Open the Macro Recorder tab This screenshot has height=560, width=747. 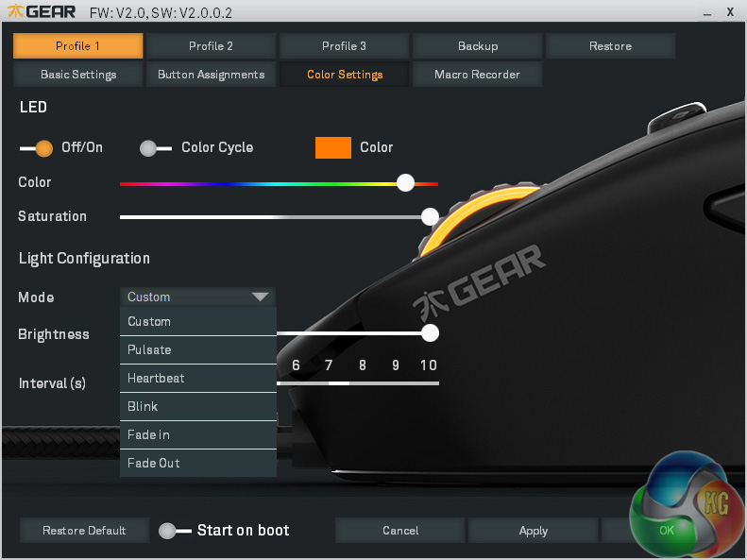pyautogui.click(x=477, y=75)
